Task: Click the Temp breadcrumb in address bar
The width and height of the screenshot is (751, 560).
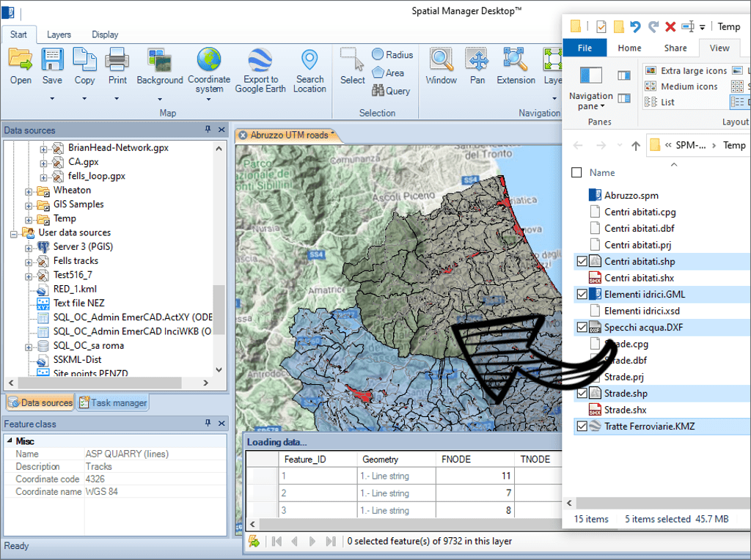Action: 734,146
